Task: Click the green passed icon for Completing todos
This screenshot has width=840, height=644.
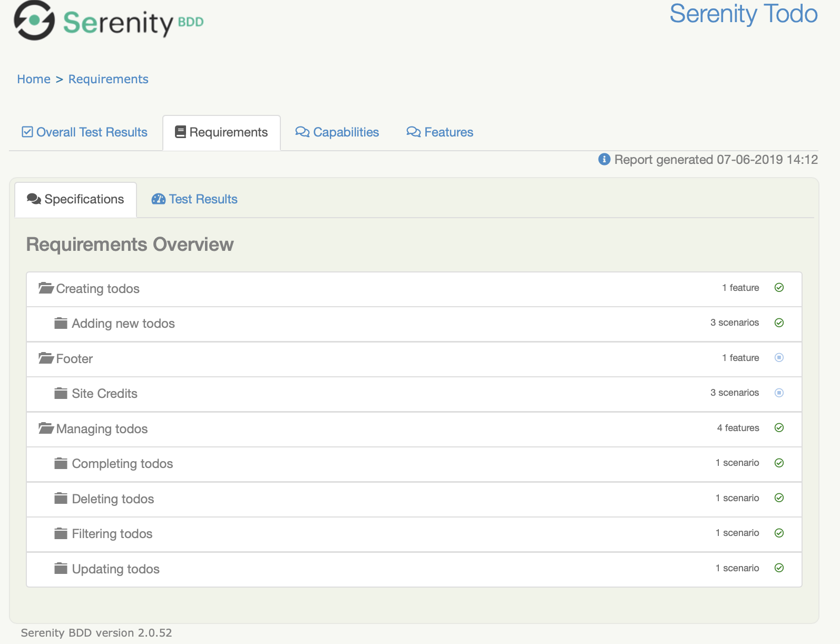Action: (x=779, y=463)
